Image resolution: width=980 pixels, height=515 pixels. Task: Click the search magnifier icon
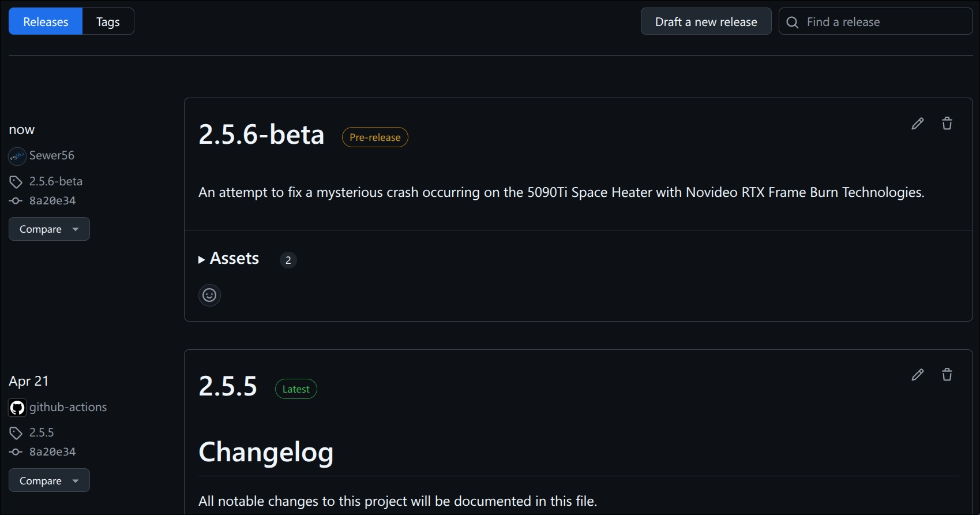click(793, 22)
